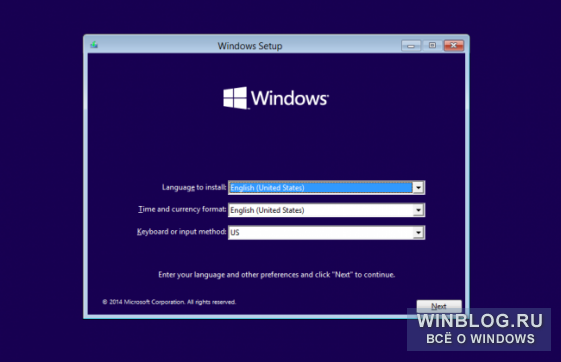Click the Windows logo in setup
Viewport: 561px width, 362px height.
tap(275, 98)
